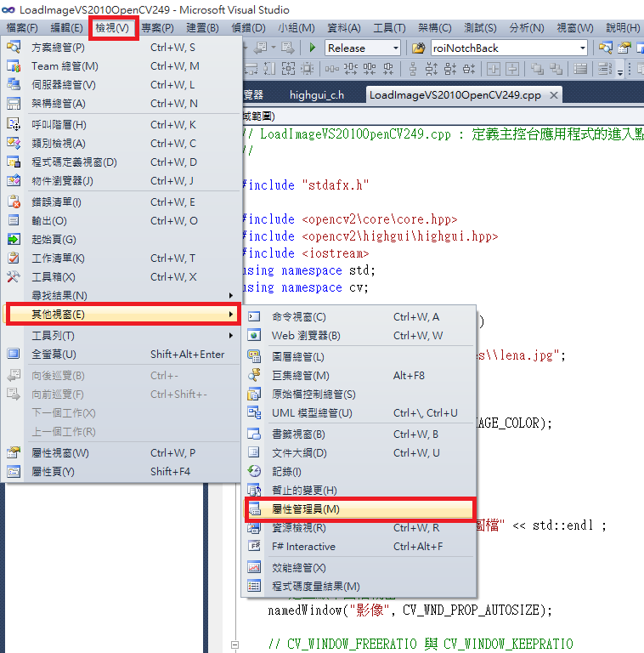Click the 物件瀏覽器(J) icon

tap(14, 181)
